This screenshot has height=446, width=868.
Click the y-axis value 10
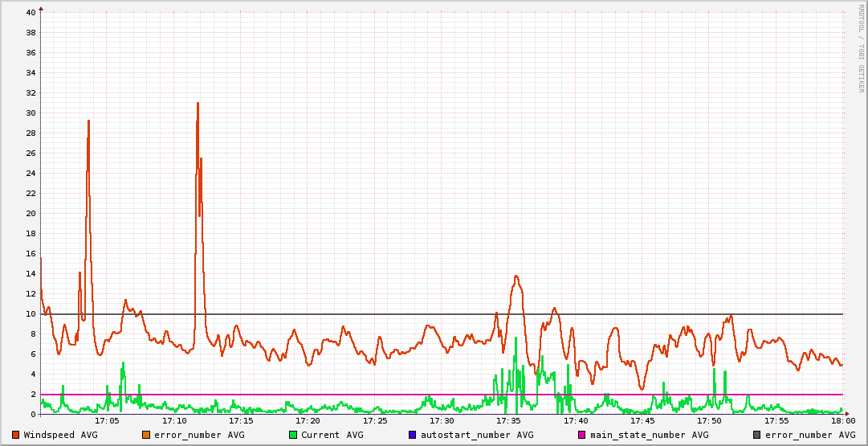click(x=31, y=313)
